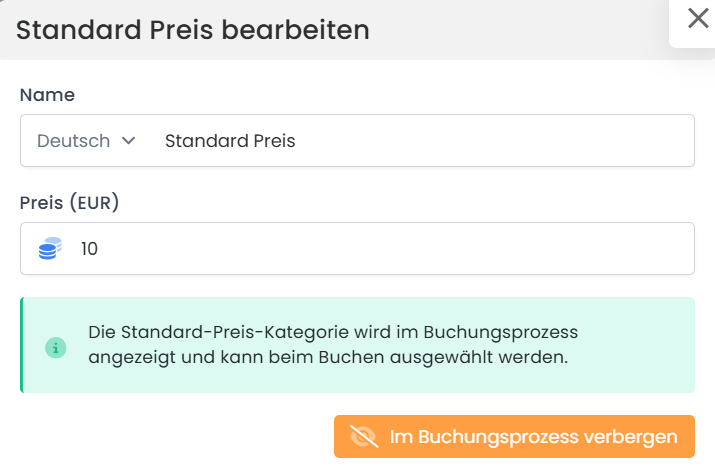Click the stacked coins icon
This screenshot has height=475, width=715.
[x=50, y=248]
